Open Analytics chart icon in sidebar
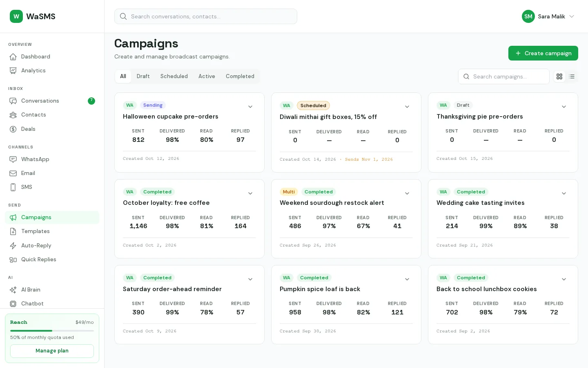588x368 pixels. coord(13,71)
